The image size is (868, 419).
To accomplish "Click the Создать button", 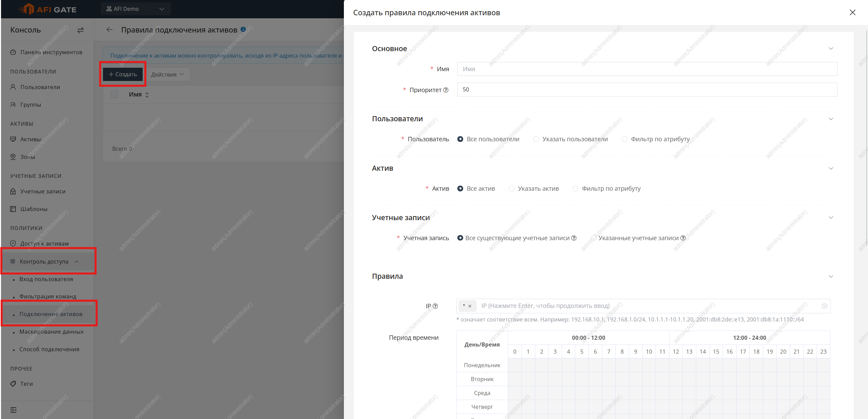I will (123, 74).
